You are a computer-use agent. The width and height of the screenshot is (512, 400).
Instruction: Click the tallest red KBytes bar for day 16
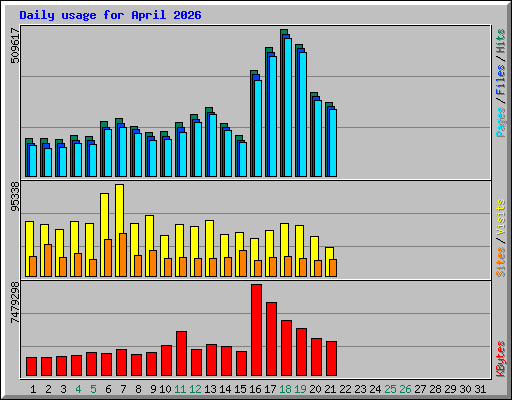[x=256, y=330]
